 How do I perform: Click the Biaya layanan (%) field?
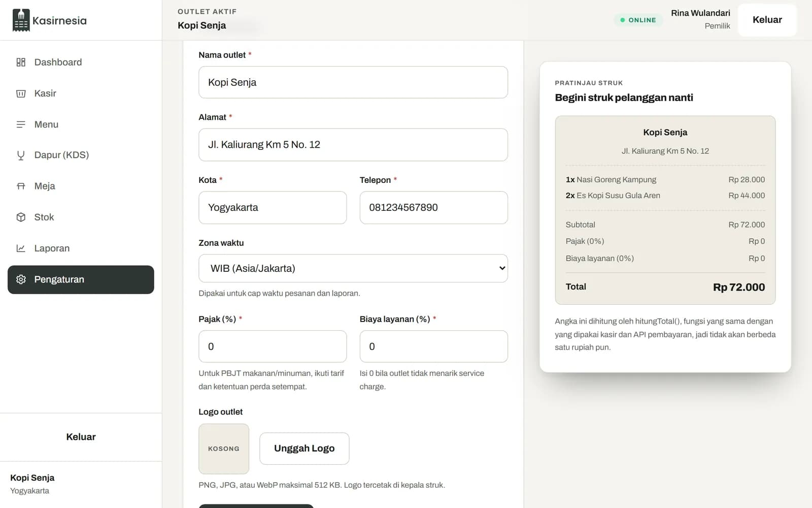point(434,346)
